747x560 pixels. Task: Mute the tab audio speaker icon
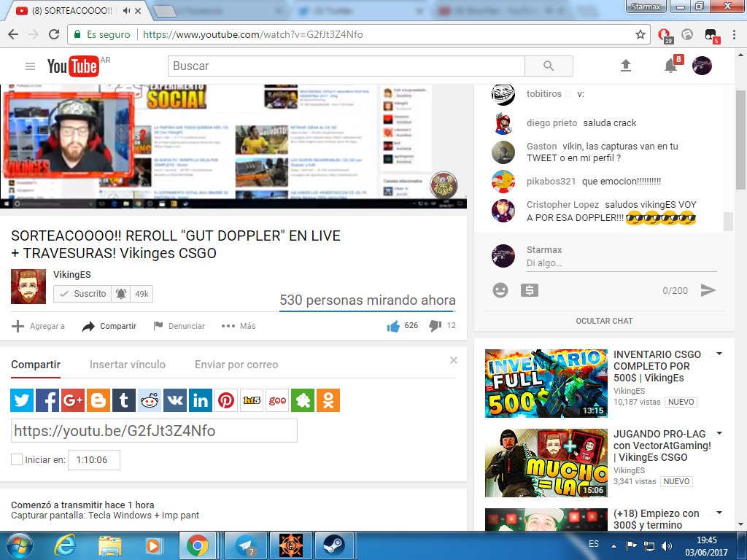click(126, 10)
